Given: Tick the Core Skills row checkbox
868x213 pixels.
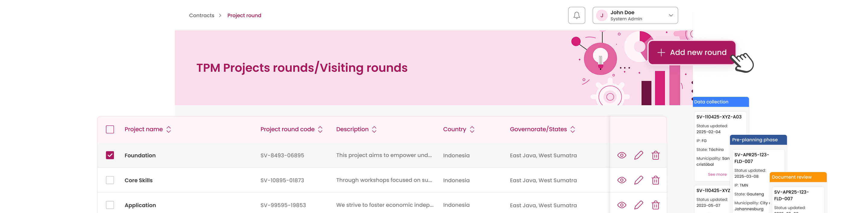Looking at the screenshot, I should 110,181.
